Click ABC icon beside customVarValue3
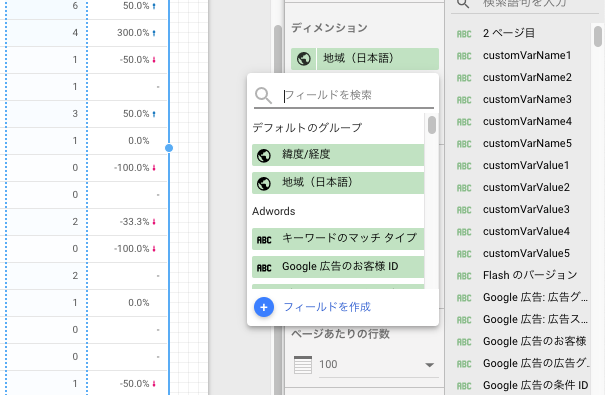The width and height of the screenshot is (605, 395). click(x=464, y=210)
